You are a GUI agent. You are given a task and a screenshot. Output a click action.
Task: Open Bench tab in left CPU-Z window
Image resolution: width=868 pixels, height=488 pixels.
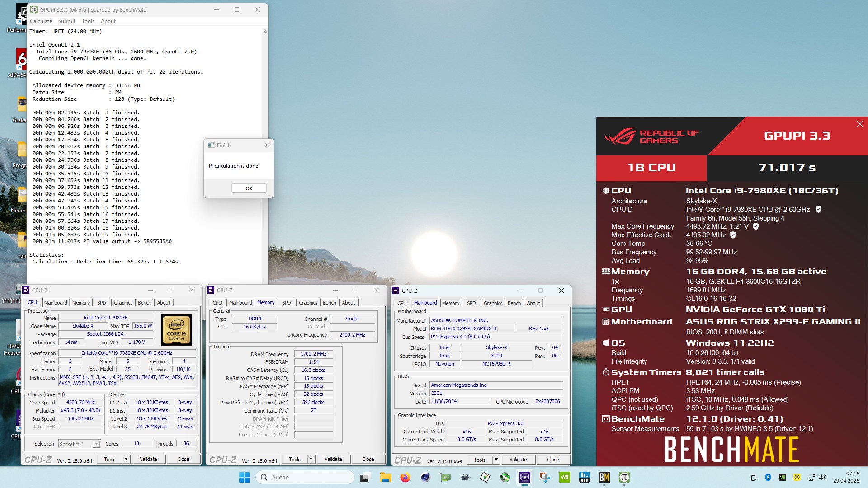145,303
